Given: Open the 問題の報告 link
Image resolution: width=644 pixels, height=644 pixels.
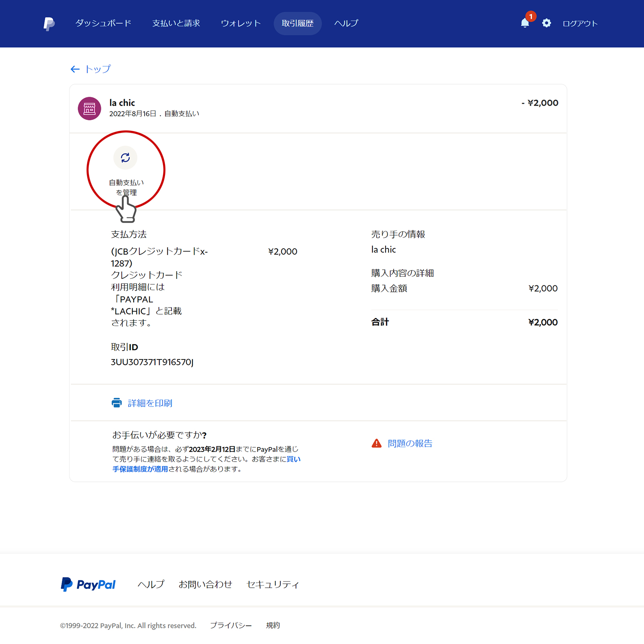Looking at the screenshot, I should pos(410,443).
